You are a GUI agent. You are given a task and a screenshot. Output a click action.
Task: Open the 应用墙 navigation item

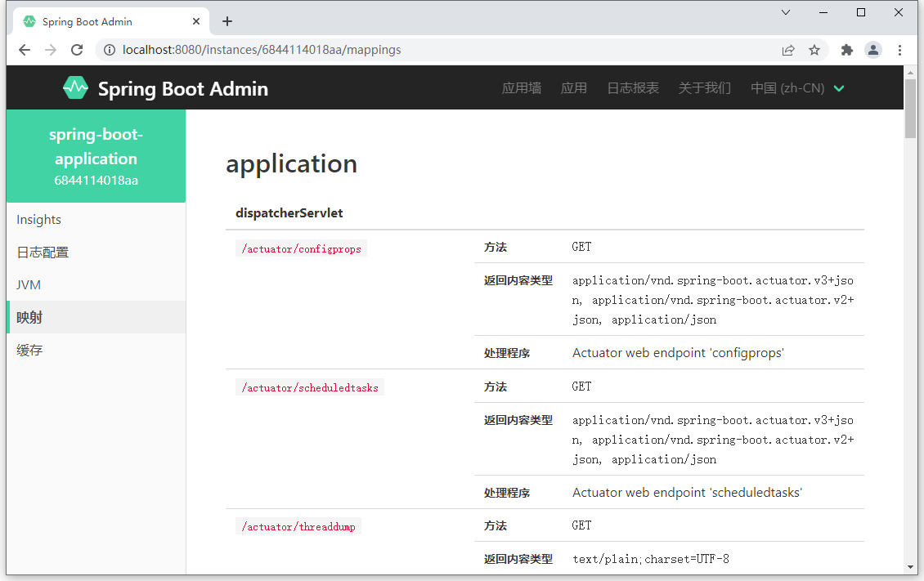[x=521, y=88]
